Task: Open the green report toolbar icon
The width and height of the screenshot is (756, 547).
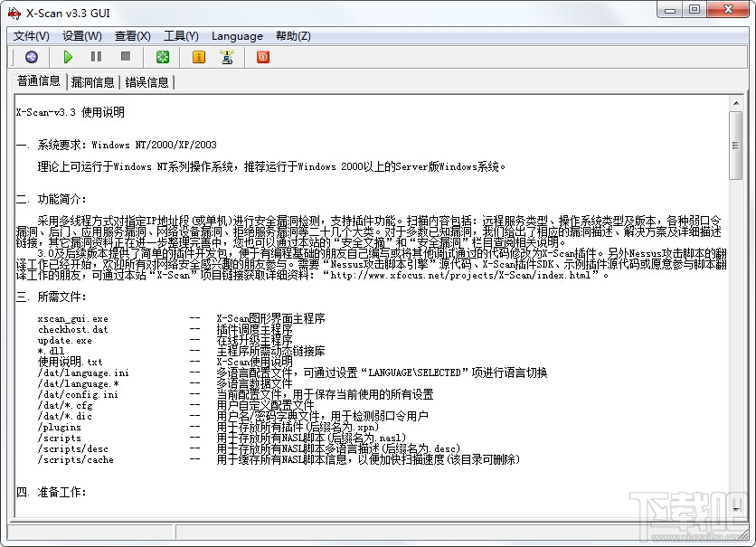Action: [x=163, y=57]
